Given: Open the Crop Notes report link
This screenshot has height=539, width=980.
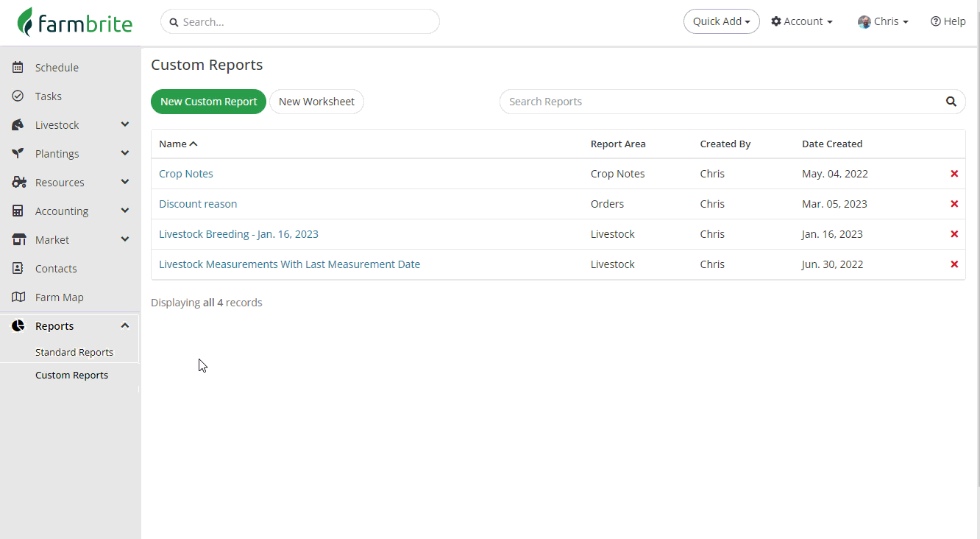Looking at the screenshot, I should [x=186, y=174].
